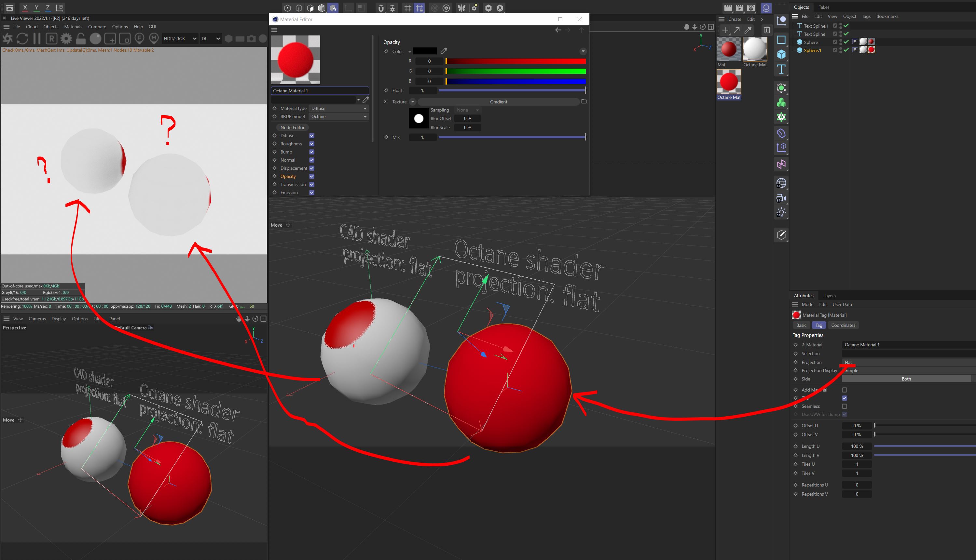
Task: Click the restart render refresh icon
Action: [22, 38]
